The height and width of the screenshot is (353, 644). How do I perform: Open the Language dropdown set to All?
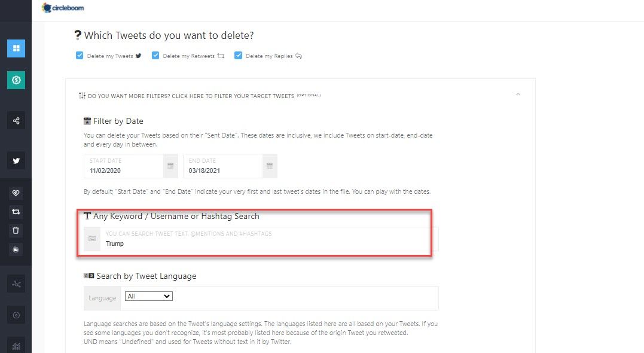pos(148,296)
